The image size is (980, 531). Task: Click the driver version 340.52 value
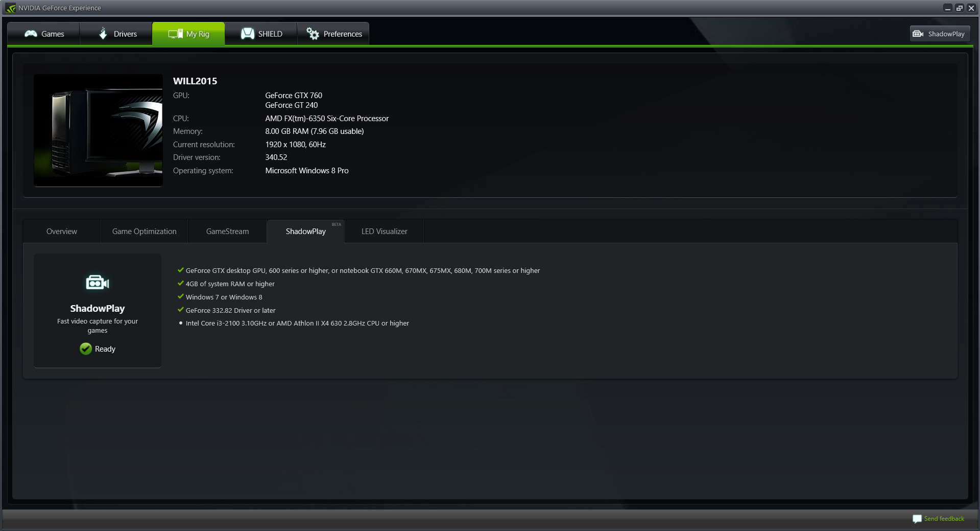(276, 157)
